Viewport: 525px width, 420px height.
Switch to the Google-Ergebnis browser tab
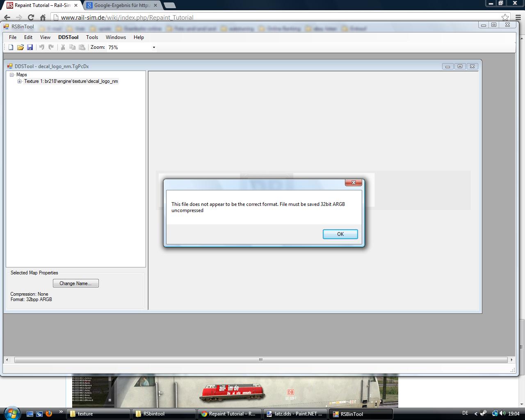click(x=122, y=5)
